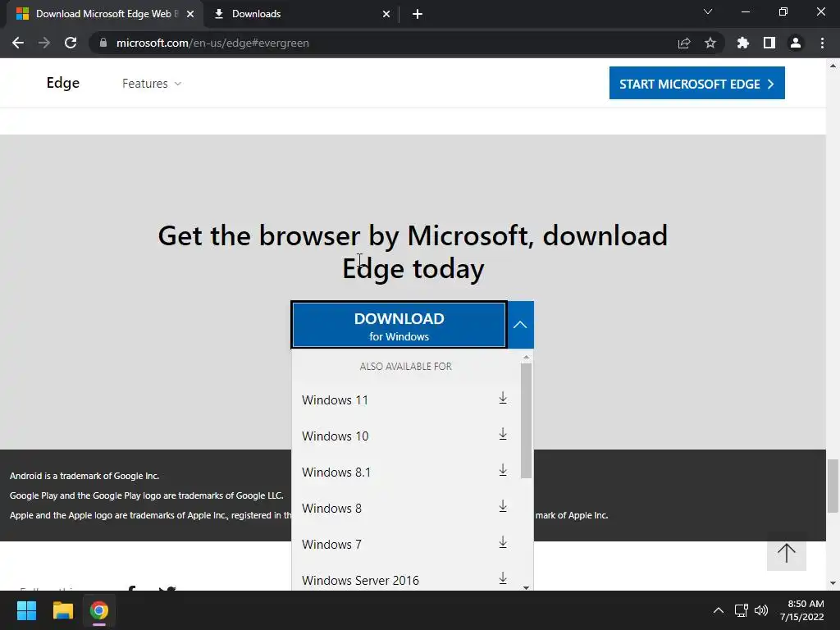Close the Microsoft Edge download tab
This screenshot has height=630, width=840.
pyautogui.click(x=190, y=14)
